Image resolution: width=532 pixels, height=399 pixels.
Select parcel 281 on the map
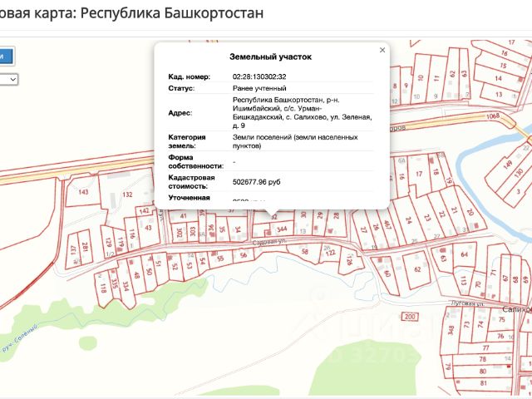point(85,247)
